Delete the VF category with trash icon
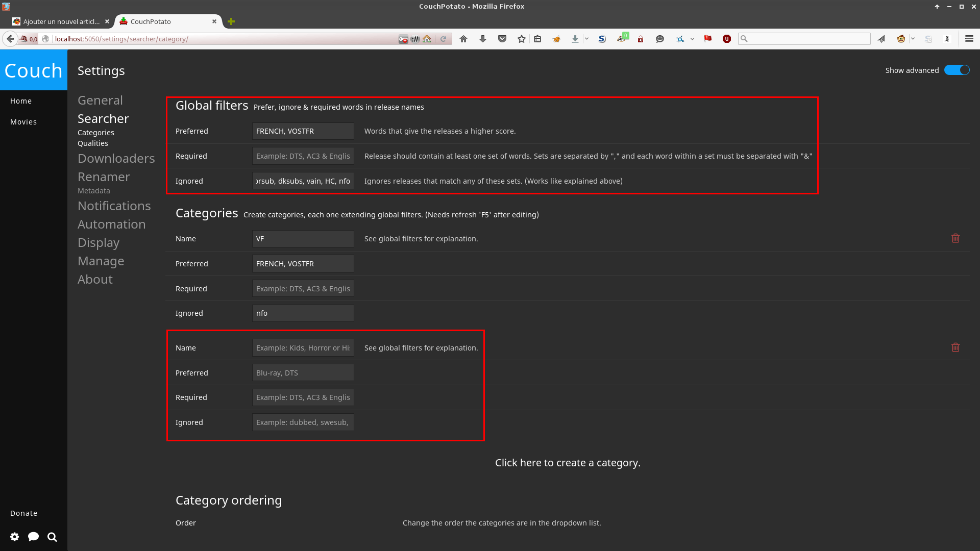 point(955,238)
